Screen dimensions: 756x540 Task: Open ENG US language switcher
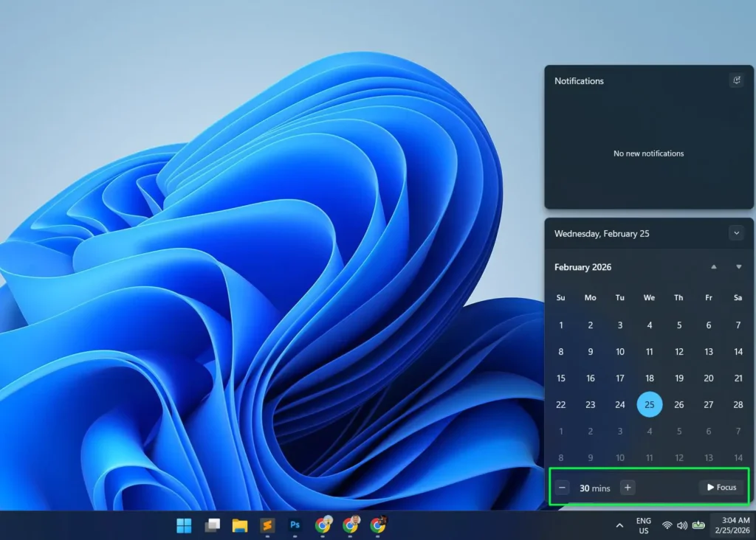644,525
